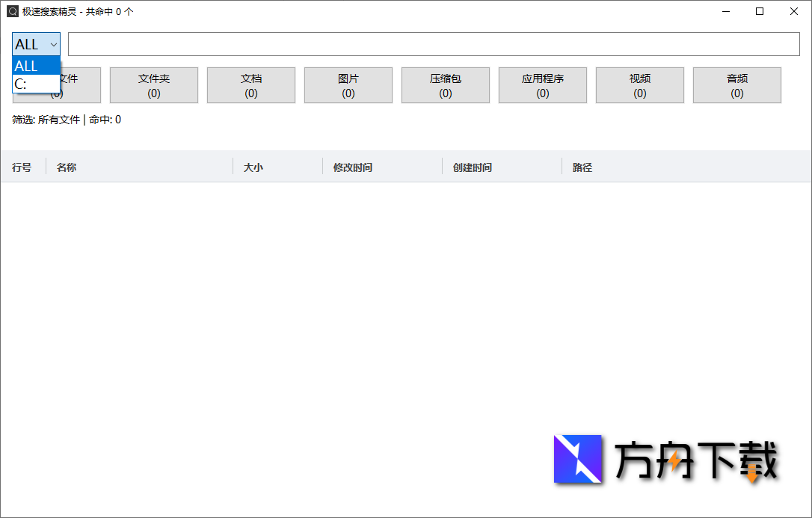Click the 筛选: 所有文件 status label
The width and height of the screenshot is (812, 518).
[45, 119]
